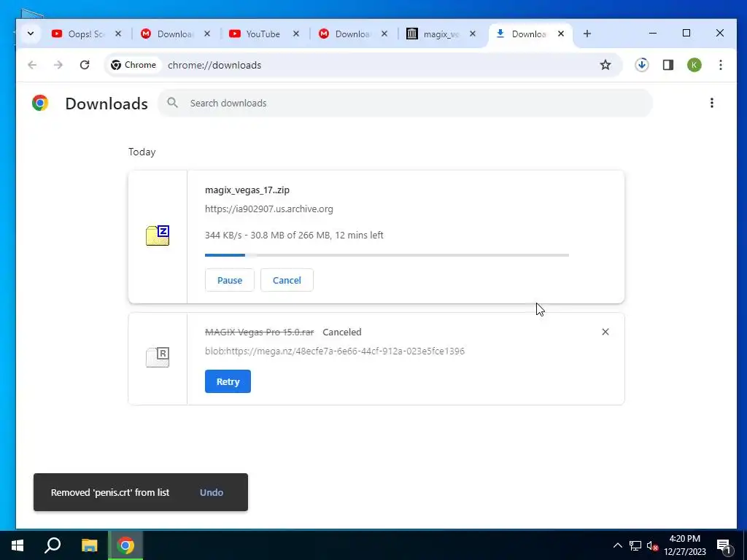Show hidden system tray icons
This screenshot has width=747, height=560.
click(617, 545)
